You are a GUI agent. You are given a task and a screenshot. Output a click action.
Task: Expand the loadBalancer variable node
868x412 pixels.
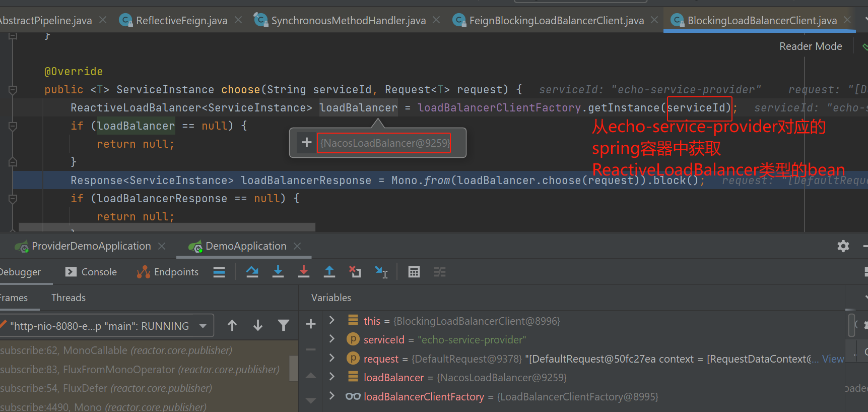click(x=331, y=377)
